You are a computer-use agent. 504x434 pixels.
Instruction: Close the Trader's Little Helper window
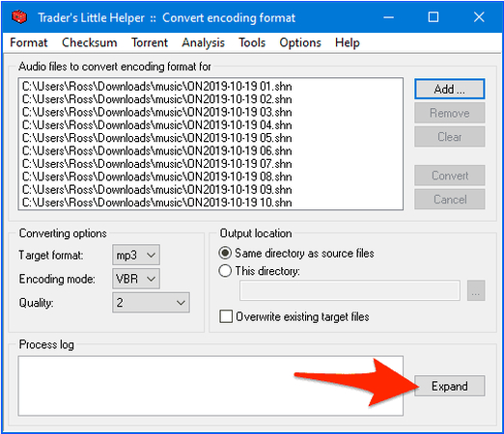click(x=479, y=17)
